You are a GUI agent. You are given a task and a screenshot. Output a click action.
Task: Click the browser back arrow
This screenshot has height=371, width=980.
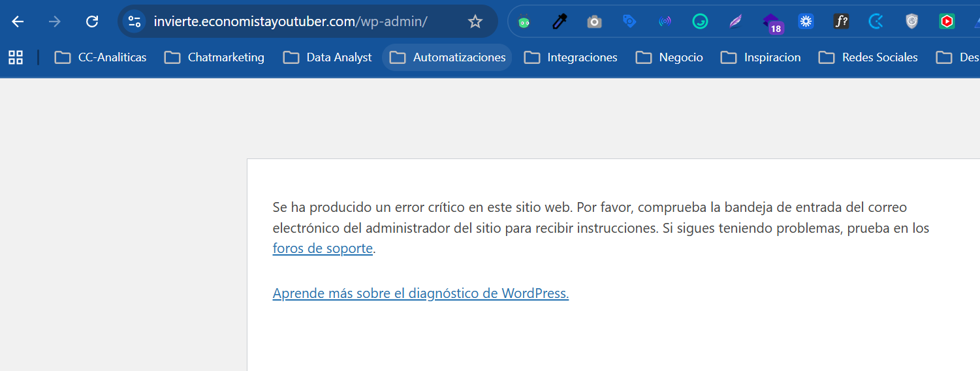click(18, 22)
